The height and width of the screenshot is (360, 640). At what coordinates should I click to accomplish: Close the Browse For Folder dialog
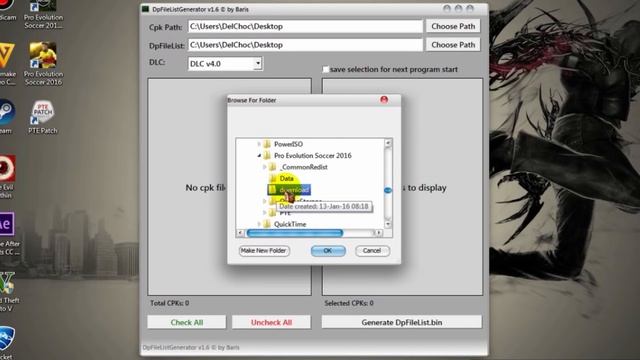pyautogui.click(x=384, y=100)
